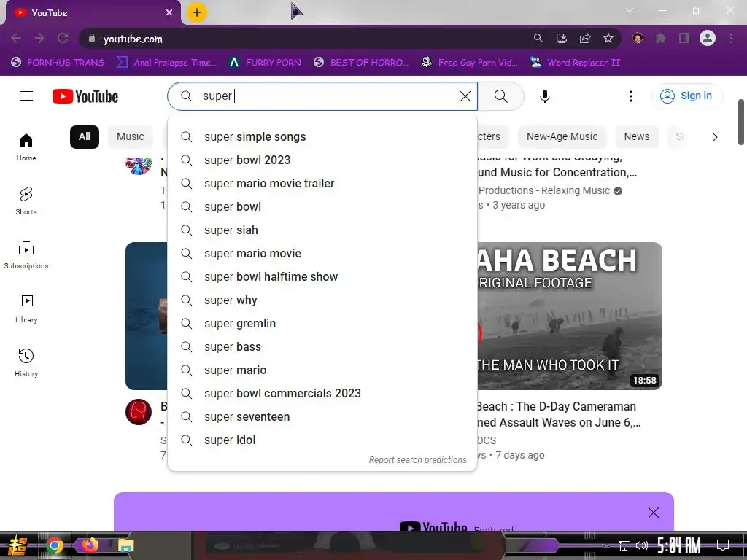Image resolution: width=747 pixels, height=560 pixels.
Task: Open the three-dot Settings menu on YouTube
Action: tap(631, 96)
